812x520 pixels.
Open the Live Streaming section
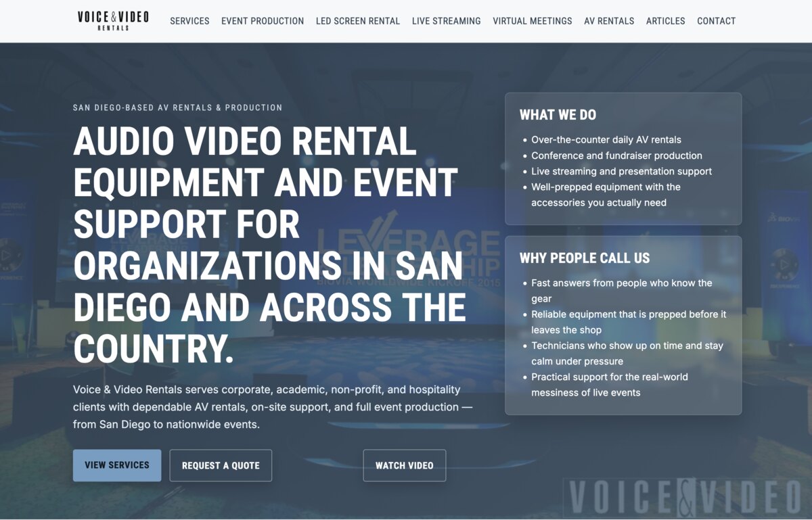[x=446, y=21]
